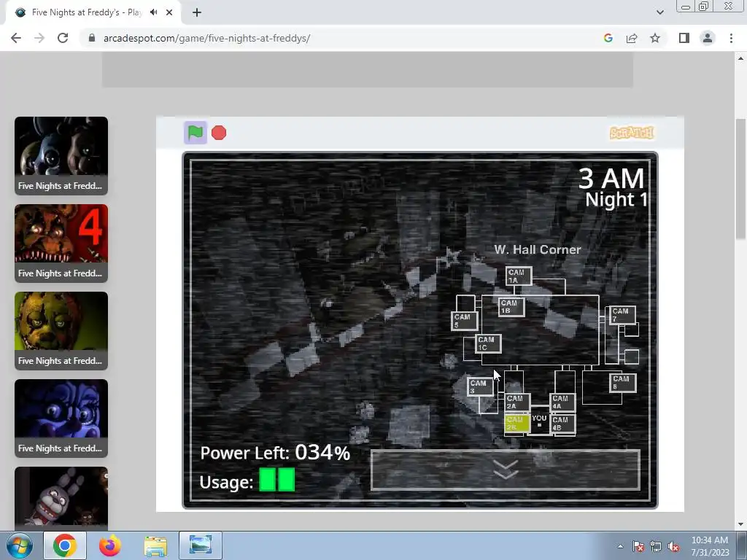Switch to CAM 7 on the map
Viewport: 747px width, 560px height.
point(623,315)
